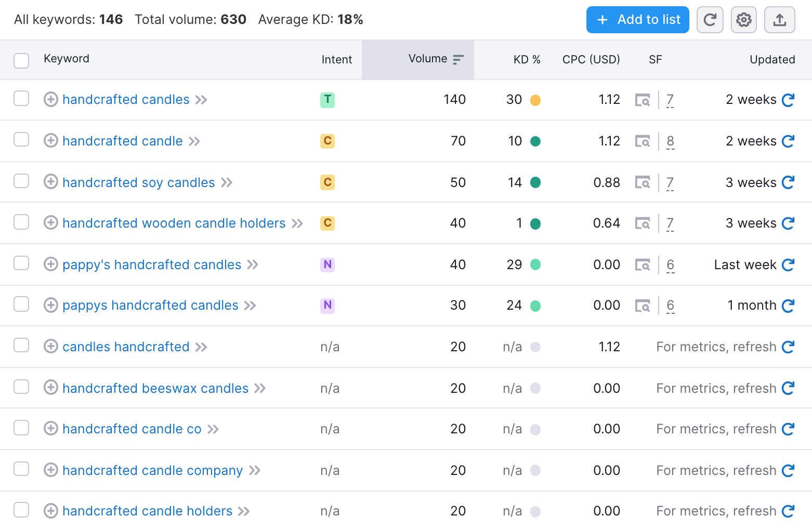The image size is (812, 530).
Task: Open the export options via the upload icon
Action: tap(779, 20)
